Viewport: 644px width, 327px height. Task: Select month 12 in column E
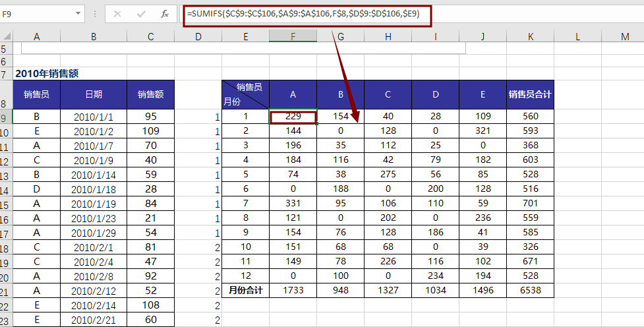pyautogui.click(x=246, y=276)
